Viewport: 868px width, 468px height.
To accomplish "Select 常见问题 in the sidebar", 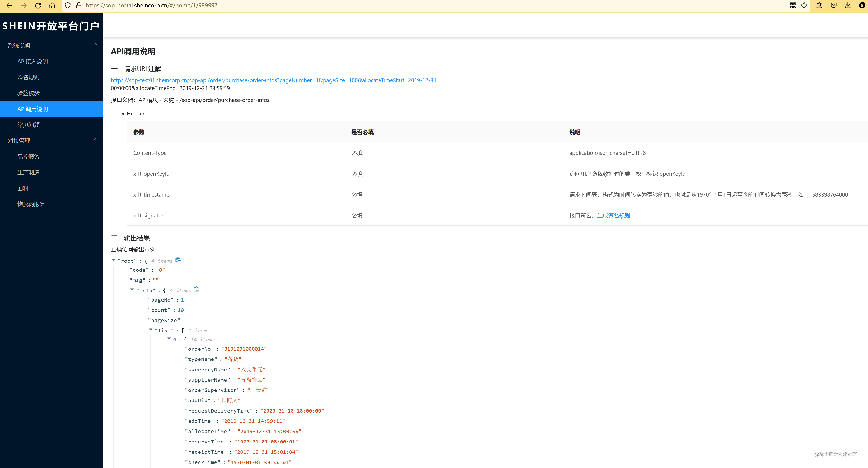I will coord(28,125).
